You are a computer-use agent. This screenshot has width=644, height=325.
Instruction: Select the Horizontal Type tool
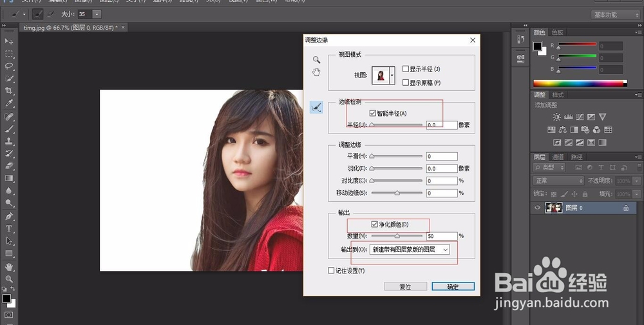[8, 229]
